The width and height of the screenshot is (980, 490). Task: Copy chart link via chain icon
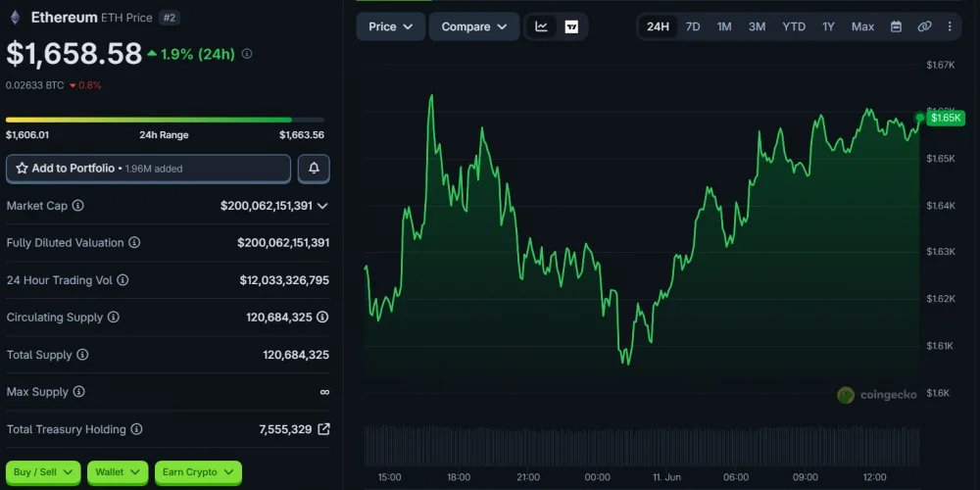924,26
